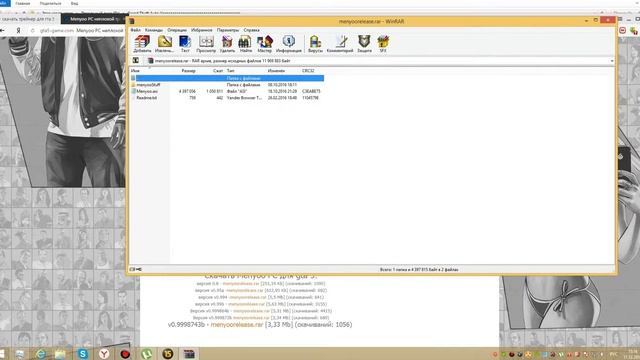Open Skype from the taskbar
This screenshot has height=360, width=640.
(83, 354)
